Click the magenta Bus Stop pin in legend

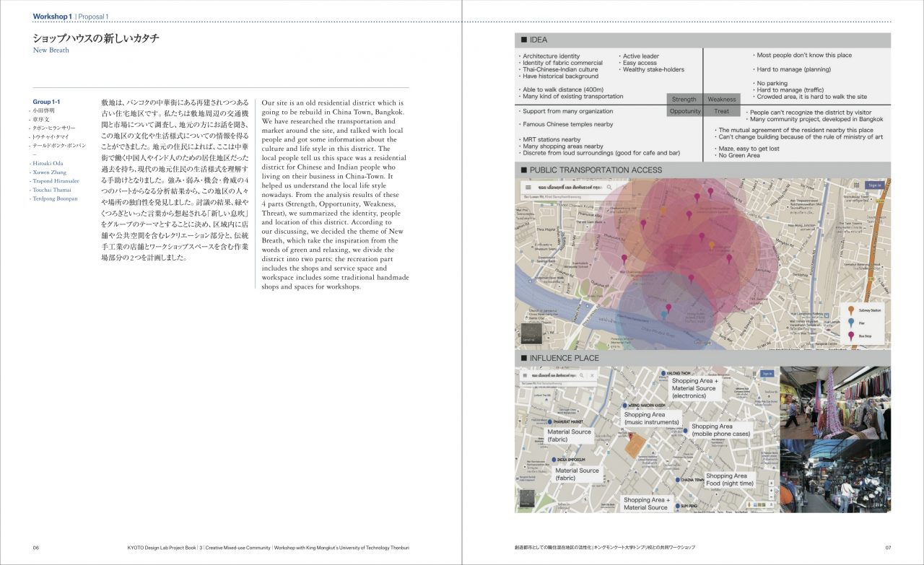coord(853,336)
